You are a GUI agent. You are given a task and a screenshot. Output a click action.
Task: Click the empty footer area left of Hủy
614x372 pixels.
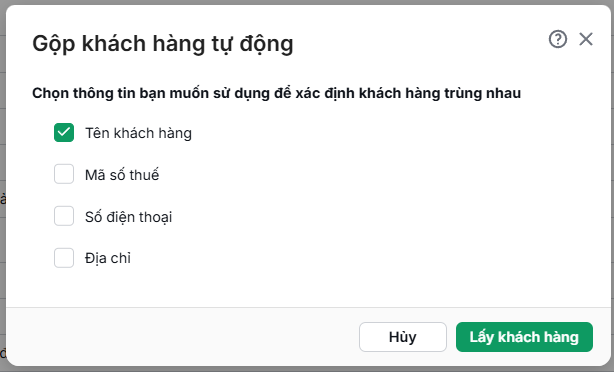click(180, 337)
